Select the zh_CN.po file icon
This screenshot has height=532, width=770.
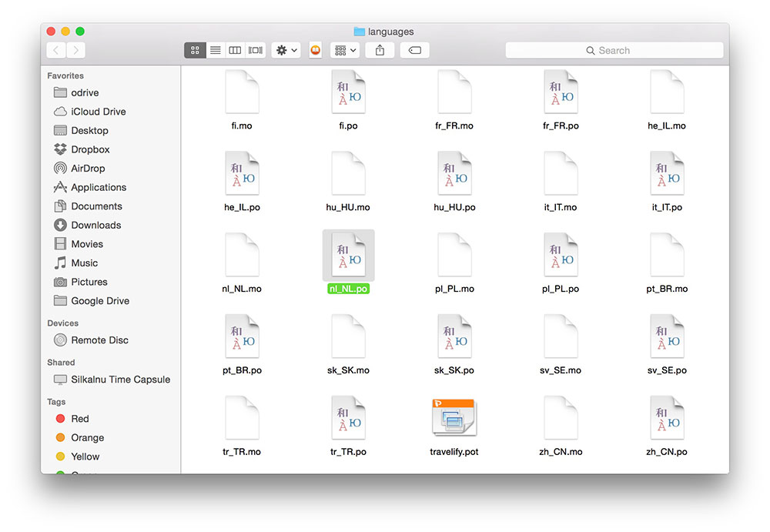coord(667,419)
